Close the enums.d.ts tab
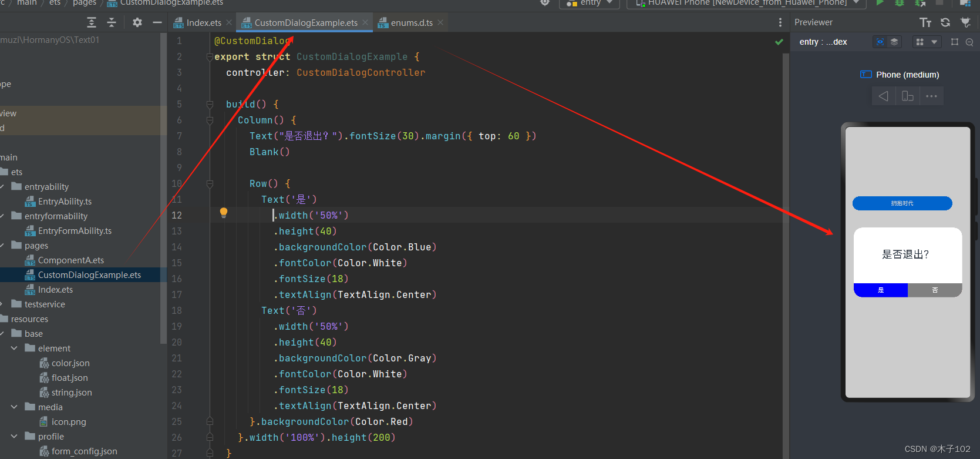Screen dimensions: 980x459 [440, 22]
